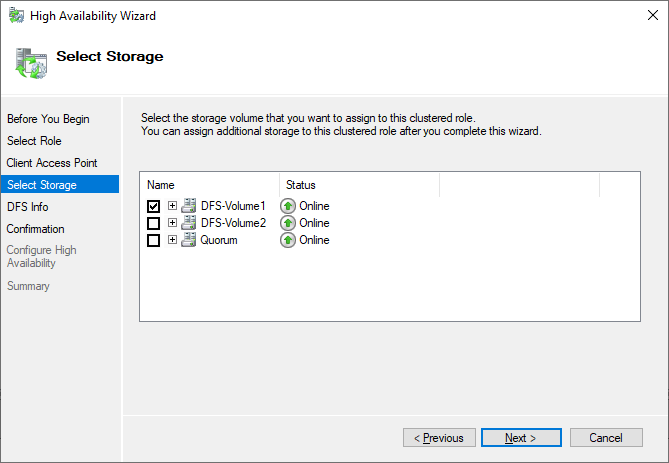
Task: Click the green Online icon for DFS-Volume2
Action: point(288,223)
